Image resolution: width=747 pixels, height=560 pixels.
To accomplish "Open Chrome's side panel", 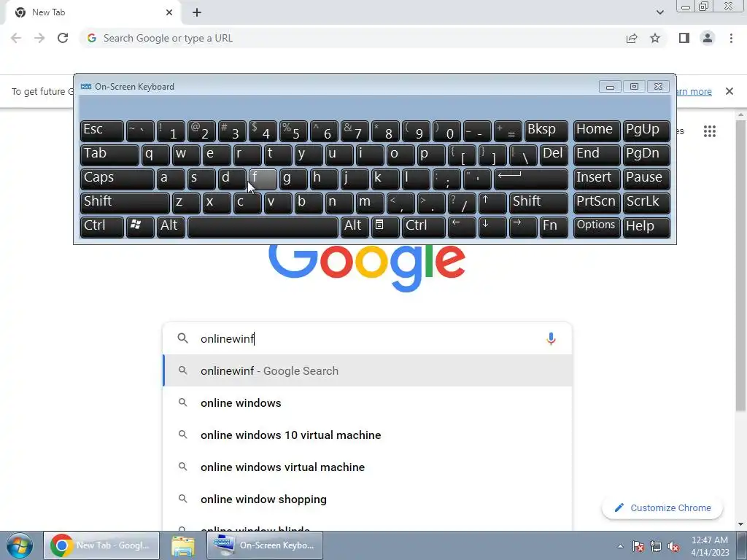I will [684, 38].
